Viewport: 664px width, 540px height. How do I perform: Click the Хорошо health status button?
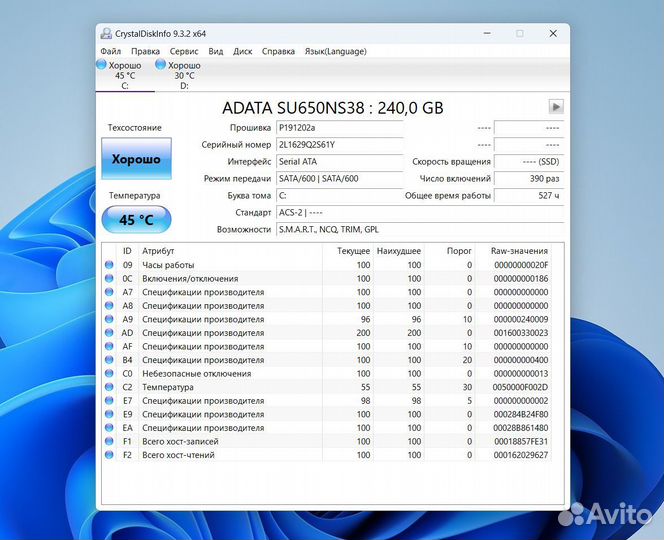click(136, 159)
